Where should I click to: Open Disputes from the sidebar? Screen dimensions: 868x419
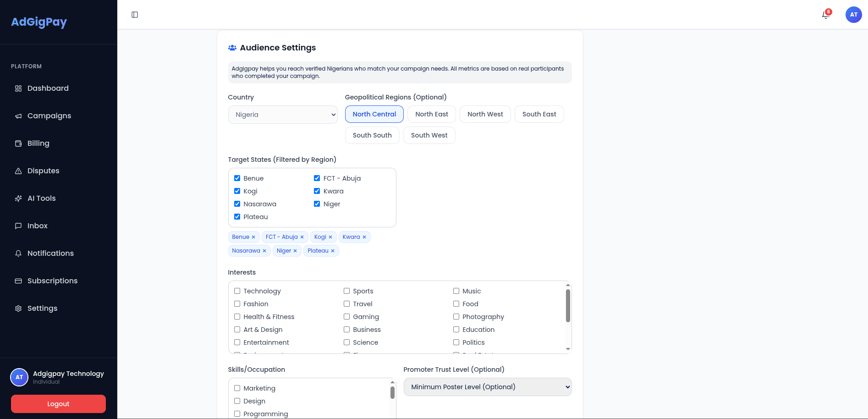tap(59, 171)
